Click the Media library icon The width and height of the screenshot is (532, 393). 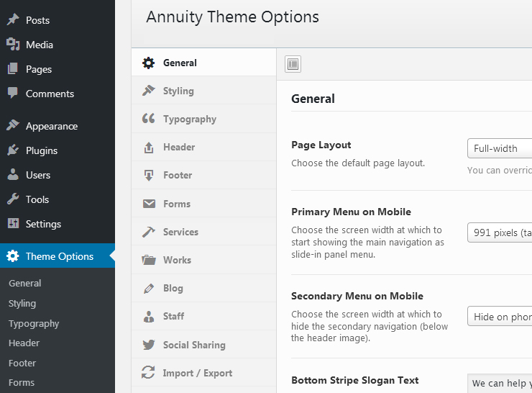point(13,45)
